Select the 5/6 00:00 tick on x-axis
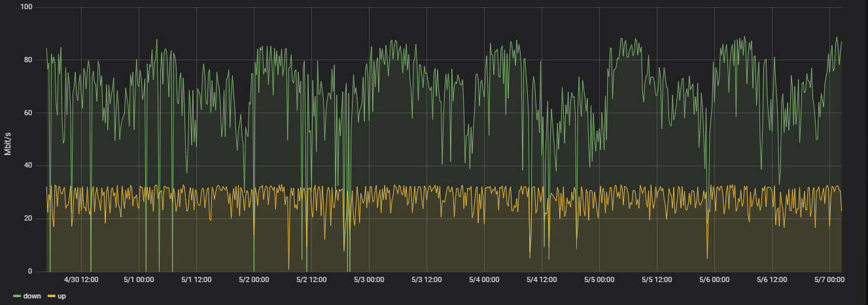The width and height of the screenshot is (868, 305). (714, 279)
